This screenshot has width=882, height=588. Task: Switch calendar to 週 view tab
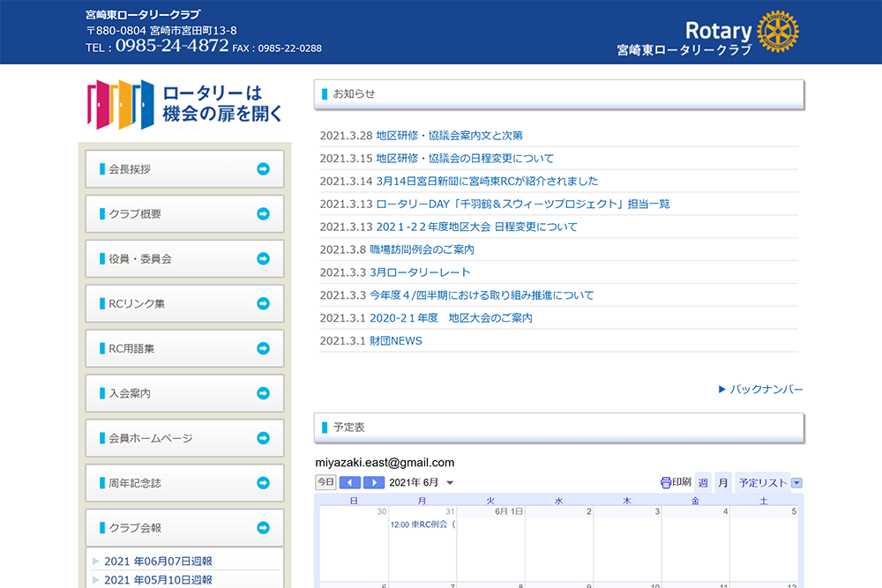[x=703, y=482]
